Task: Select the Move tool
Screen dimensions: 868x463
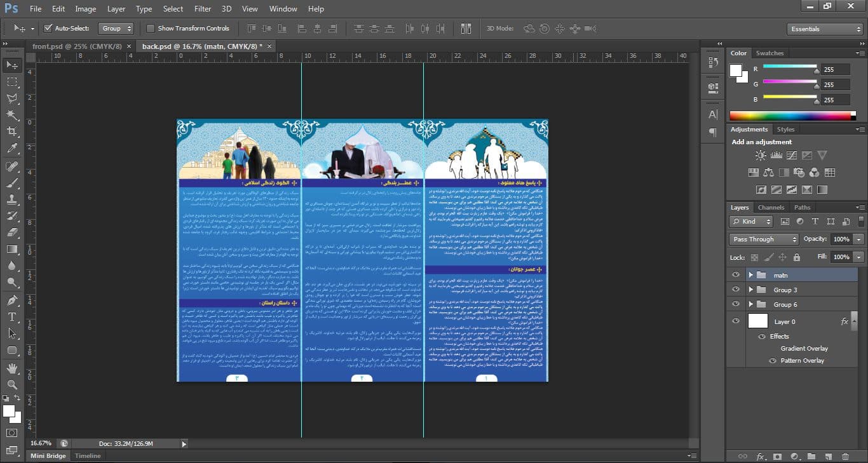Action: (x=12, y=65)
